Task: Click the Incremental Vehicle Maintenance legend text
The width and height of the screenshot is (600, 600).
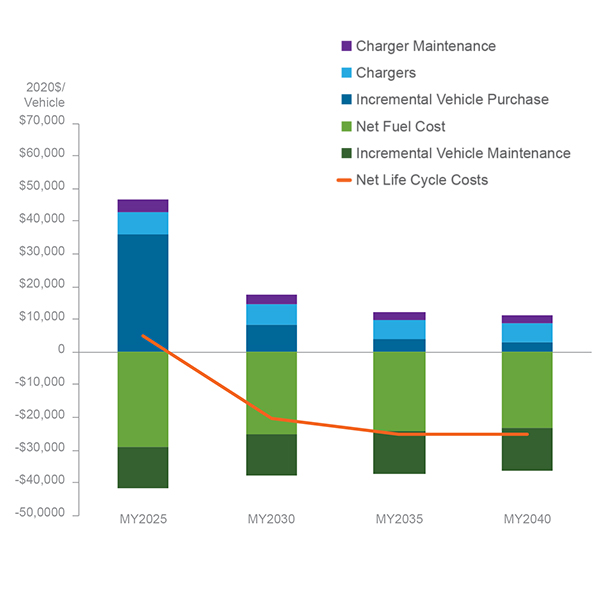Action: tap(463, 154)
